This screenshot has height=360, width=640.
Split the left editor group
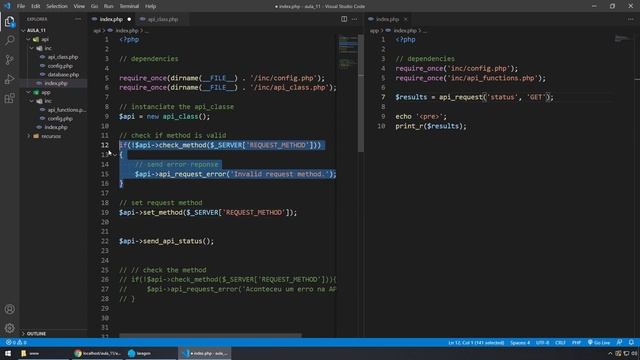[x=344, y=19]
